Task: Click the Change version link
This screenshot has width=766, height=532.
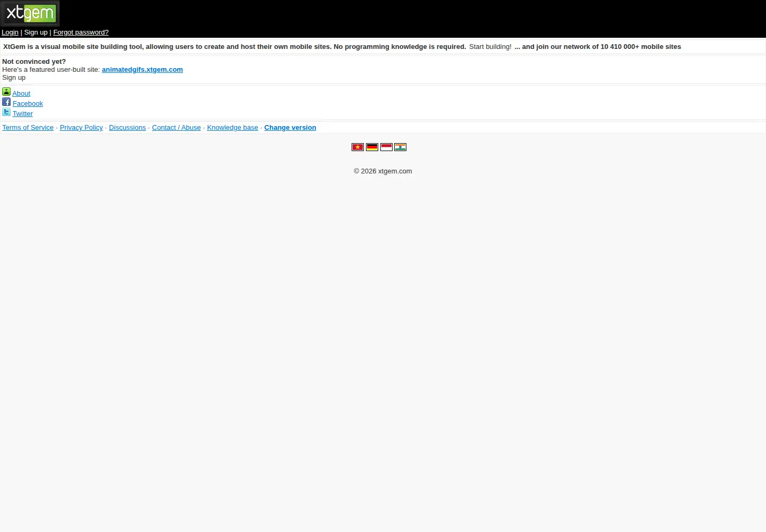Action: click(290, 128)
